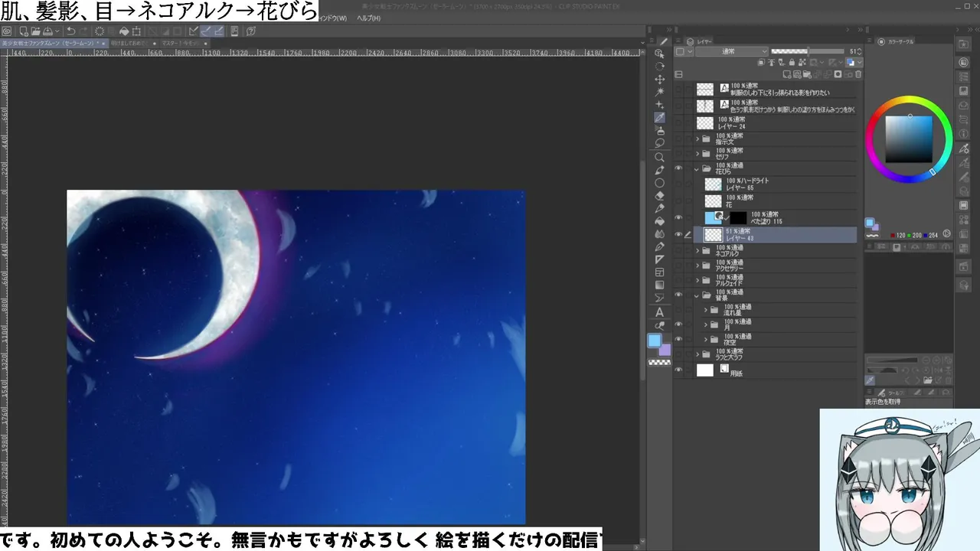This screenshot has width=980, height=551.
Task: Create new layer folder icon
Action: click(808, 74)
